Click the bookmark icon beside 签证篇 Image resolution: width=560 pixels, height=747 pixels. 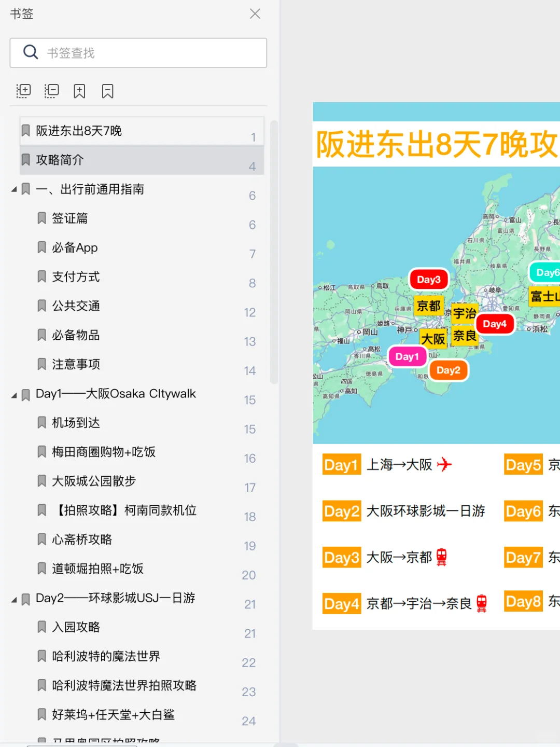(x=41, y=218)
